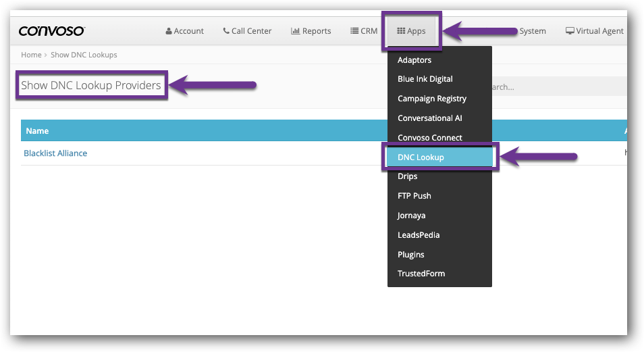644x352 pixels.
Task: Open the System menu
Action: (533, 31)
